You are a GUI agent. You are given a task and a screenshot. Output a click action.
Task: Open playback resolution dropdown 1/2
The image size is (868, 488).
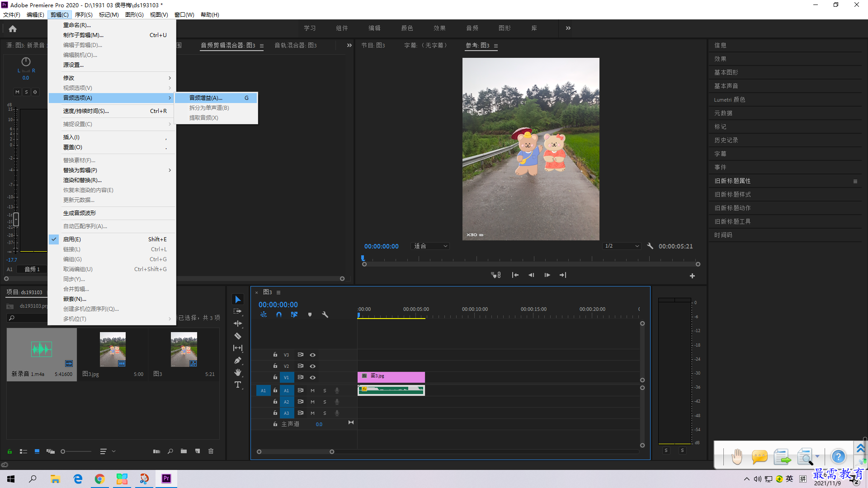(623, 246)
